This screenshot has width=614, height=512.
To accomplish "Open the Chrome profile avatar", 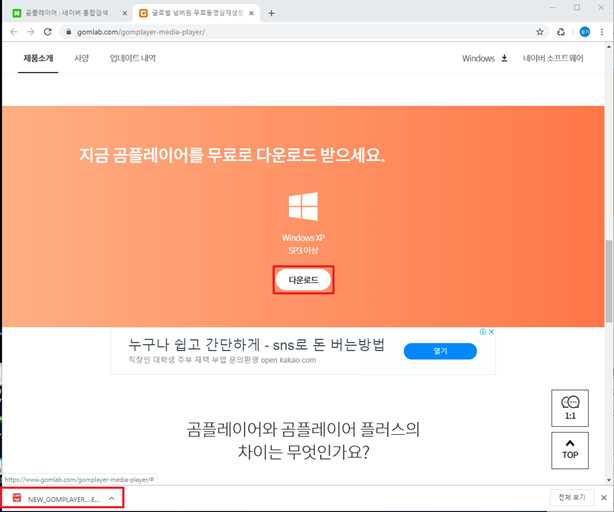I will 585,32.
